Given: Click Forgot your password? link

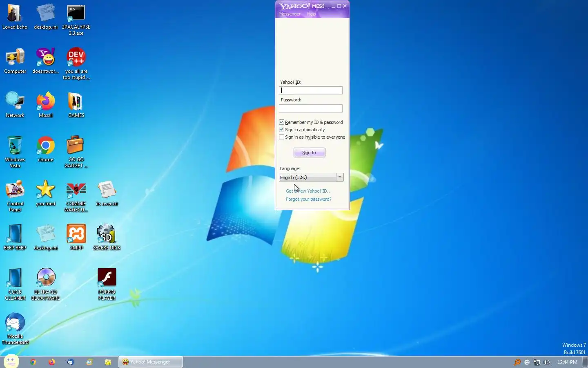Looking at the screenshot, I should pyautogui.click(x=309, y=199).
